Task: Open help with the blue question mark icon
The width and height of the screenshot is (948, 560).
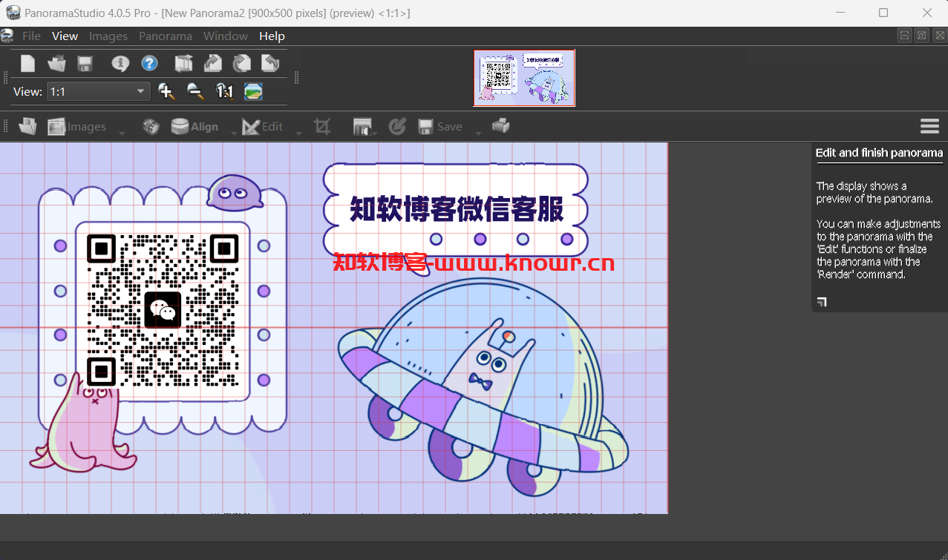Action: pyautogui.click(x=150, y=64)
